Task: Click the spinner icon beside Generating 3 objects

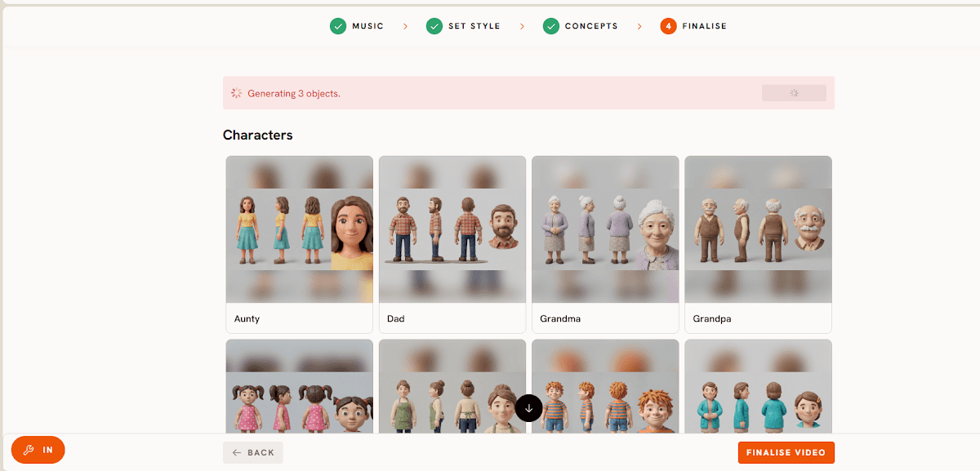Action: coord(237,93)
